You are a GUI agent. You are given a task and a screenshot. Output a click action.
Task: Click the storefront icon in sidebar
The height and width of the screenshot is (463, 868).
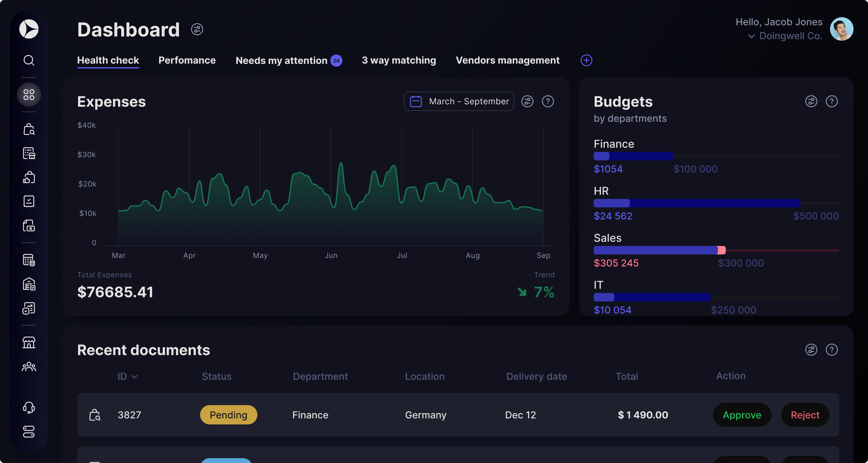click(x=29, y=342)
